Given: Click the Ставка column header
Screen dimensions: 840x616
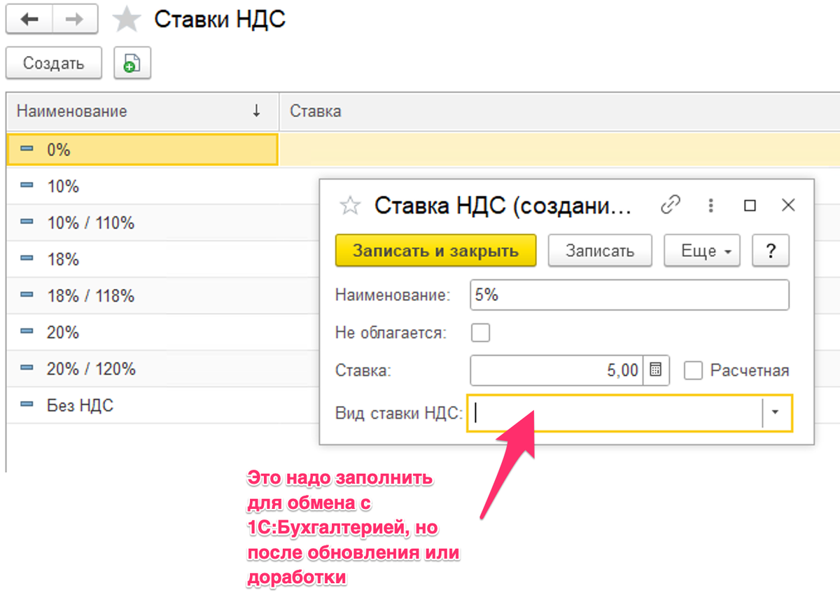Looking at the screenshot, I should (x=559, y=111).
